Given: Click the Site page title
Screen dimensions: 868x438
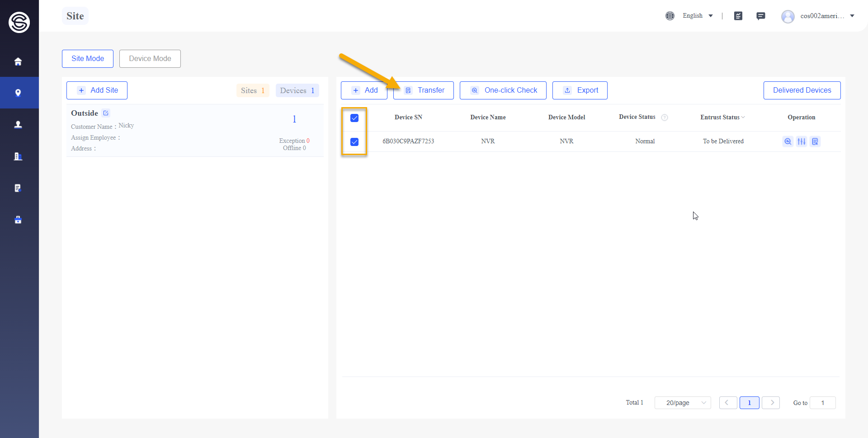Looking at the screenshot, I should pos(75,16).
